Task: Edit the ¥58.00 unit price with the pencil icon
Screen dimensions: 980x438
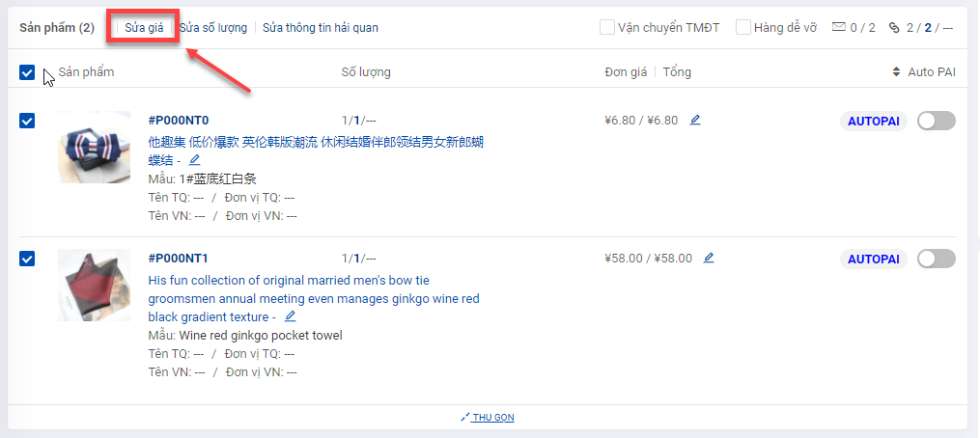Action: 709,258
